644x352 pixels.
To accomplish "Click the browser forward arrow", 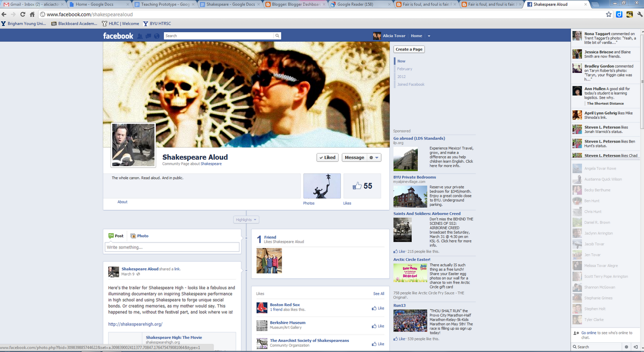I will coord(13,14).
